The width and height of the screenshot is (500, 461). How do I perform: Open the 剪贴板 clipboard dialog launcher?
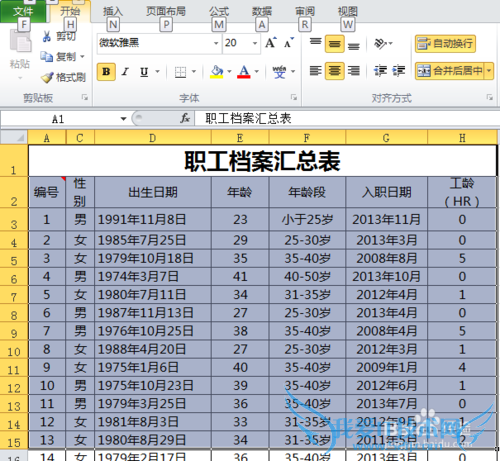(85, 97)
